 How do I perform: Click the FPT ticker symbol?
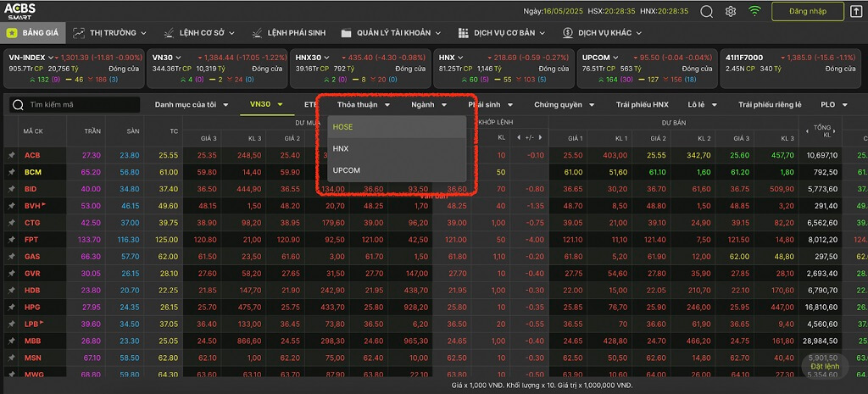31,240
